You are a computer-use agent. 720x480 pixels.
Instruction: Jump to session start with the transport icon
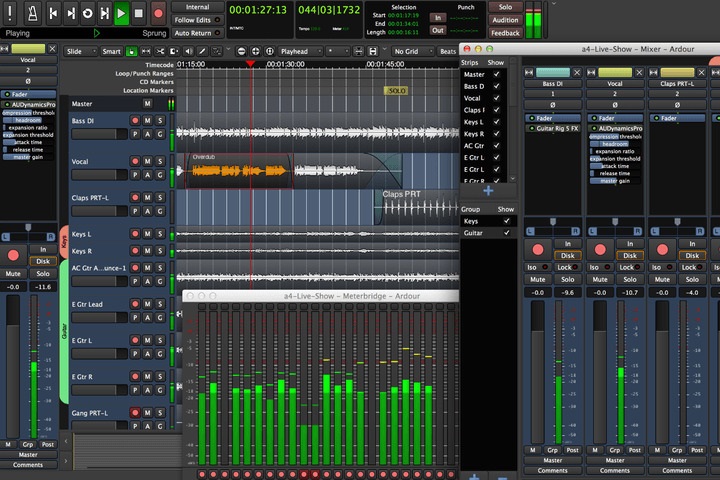(53, 13)
